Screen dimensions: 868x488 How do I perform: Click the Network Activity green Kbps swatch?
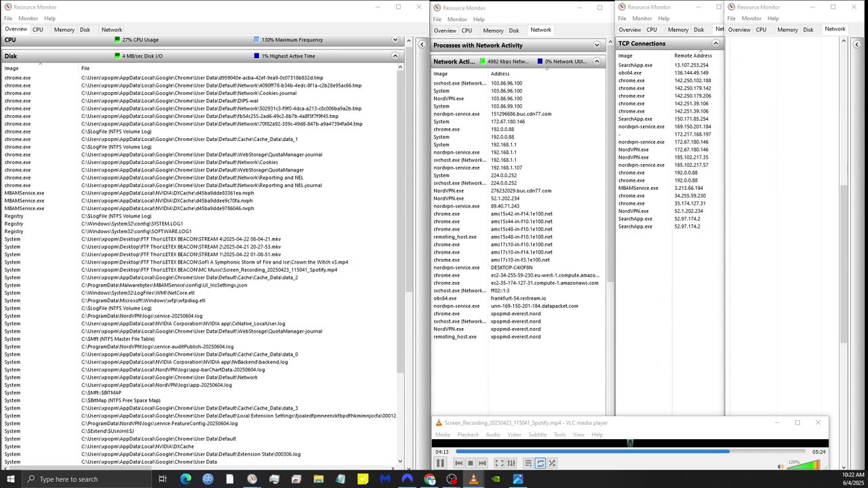point(483,62)
